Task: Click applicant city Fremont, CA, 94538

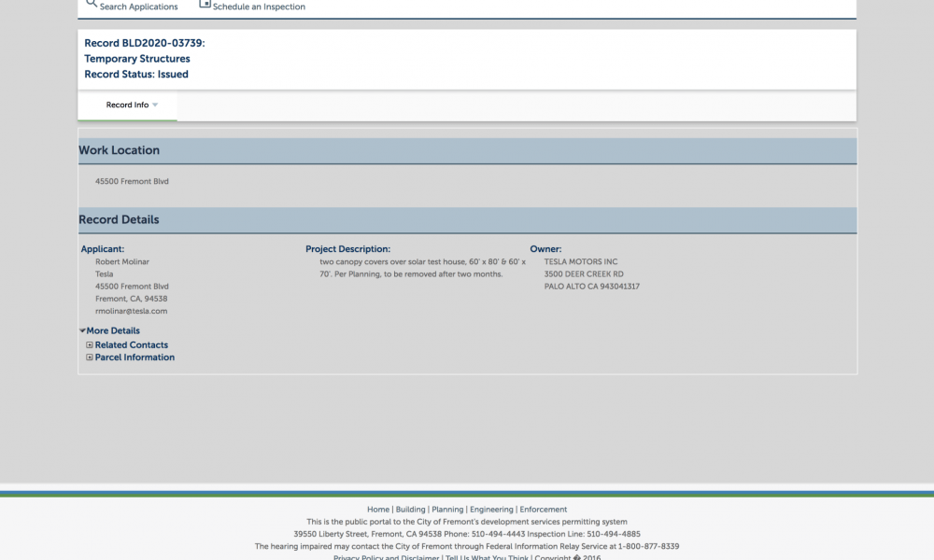Action: tap(131, 299)
